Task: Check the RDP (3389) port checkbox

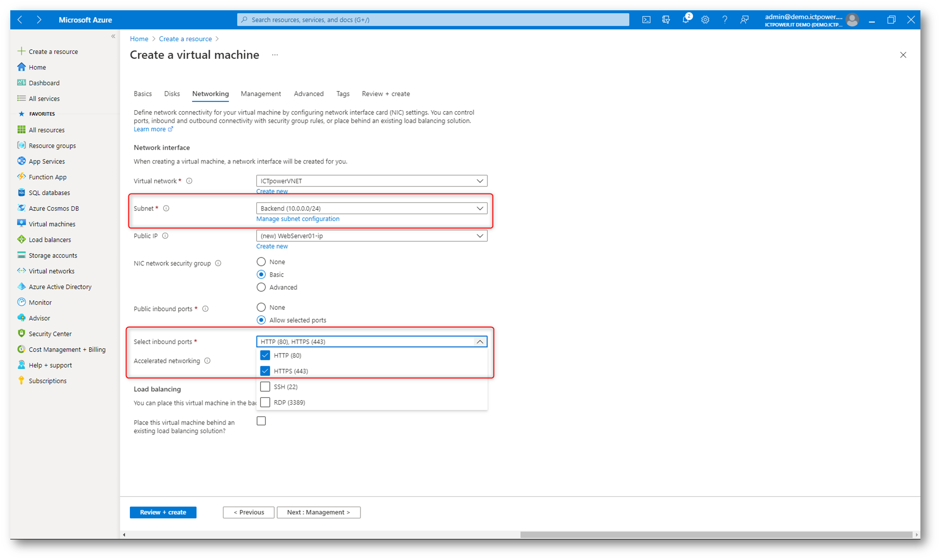Action: (265, 402)
